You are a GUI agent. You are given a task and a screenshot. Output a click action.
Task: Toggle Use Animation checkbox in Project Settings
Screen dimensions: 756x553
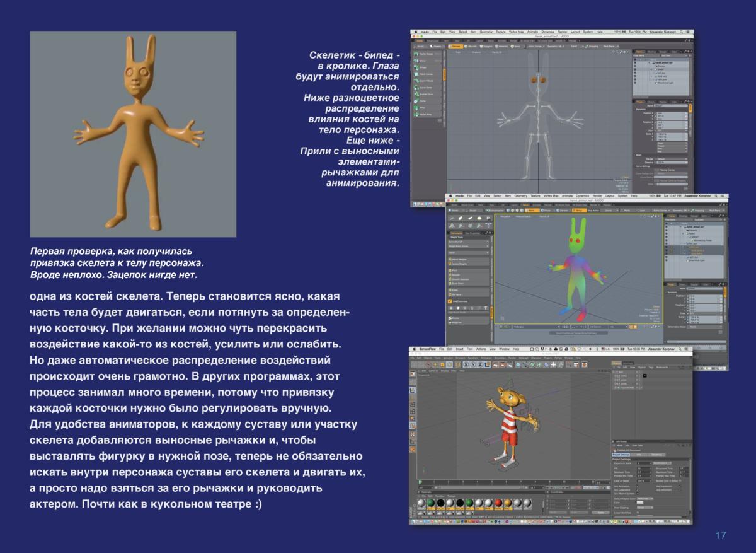coord(638,486)
